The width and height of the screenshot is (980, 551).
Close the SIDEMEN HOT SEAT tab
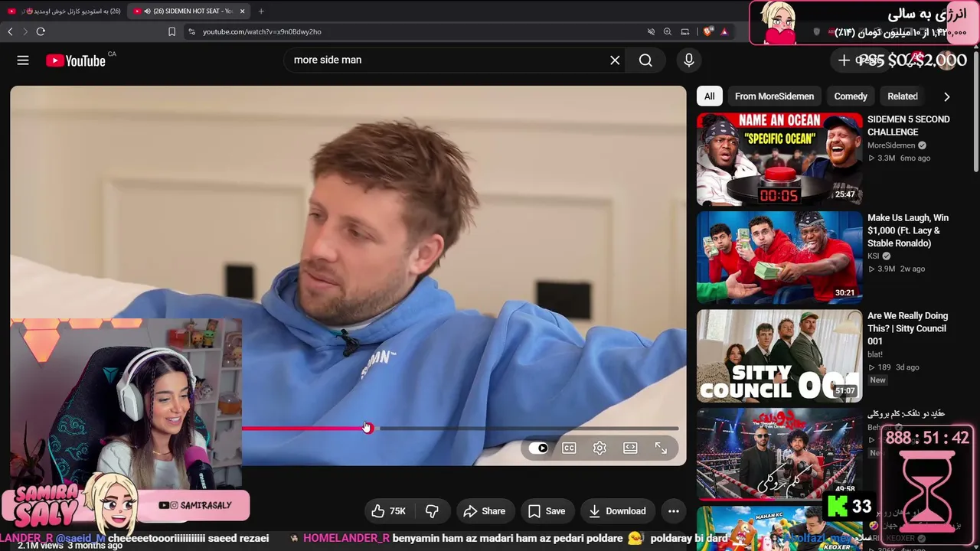(243, 11)
